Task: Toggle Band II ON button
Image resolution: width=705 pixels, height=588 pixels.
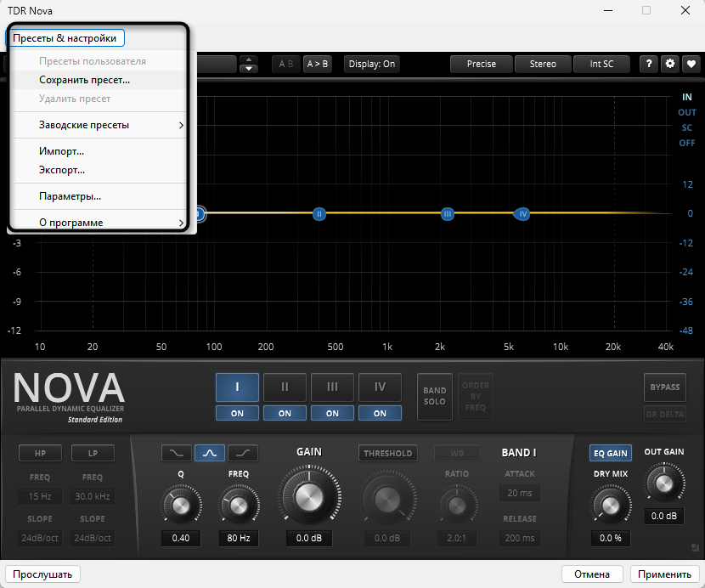Action: (285, 413)
